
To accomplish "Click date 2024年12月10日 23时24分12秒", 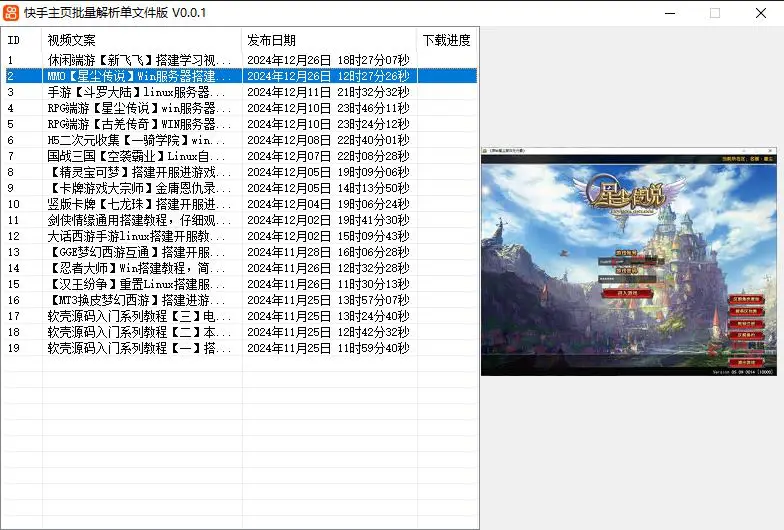I will 328,124.
